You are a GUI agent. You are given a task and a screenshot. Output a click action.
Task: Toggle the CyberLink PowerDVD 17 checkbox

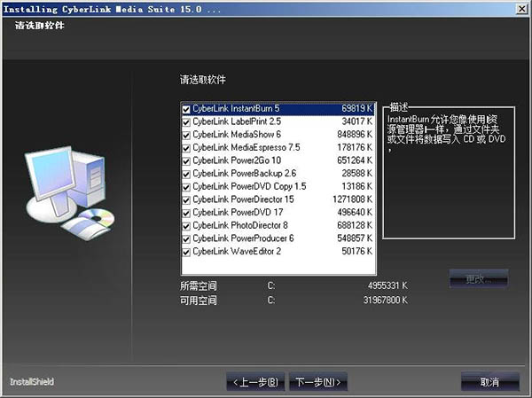186,213
